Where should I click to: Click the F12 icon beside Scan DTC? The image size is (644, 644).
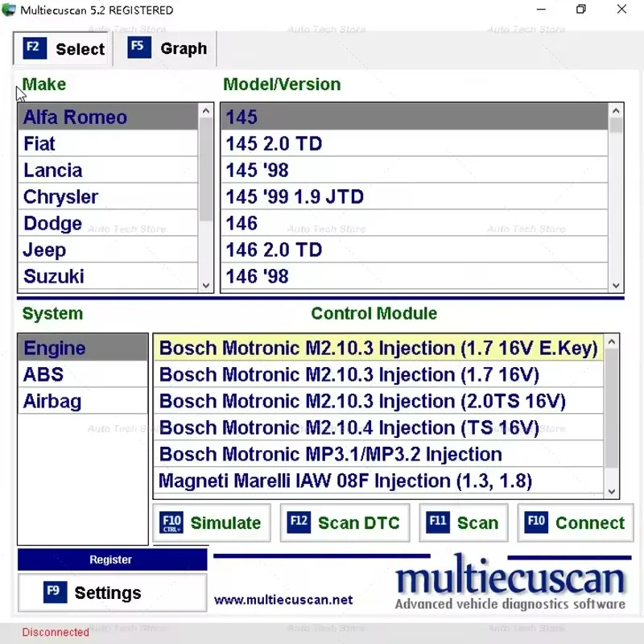pos(299,522)
